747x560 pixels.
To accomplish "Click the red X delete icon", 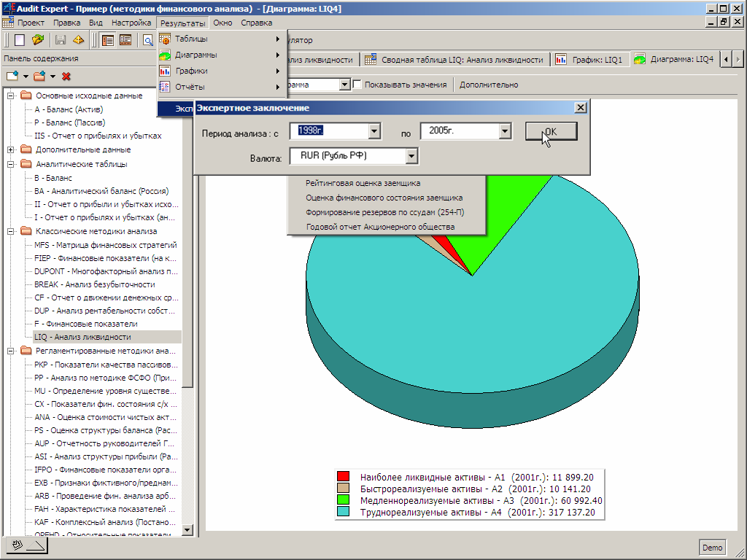I will coord(66,76).
